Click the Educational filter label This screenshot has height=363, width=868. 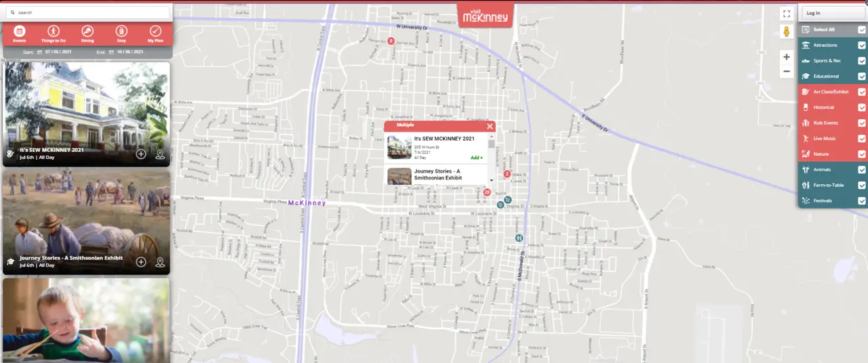[826, 76]
